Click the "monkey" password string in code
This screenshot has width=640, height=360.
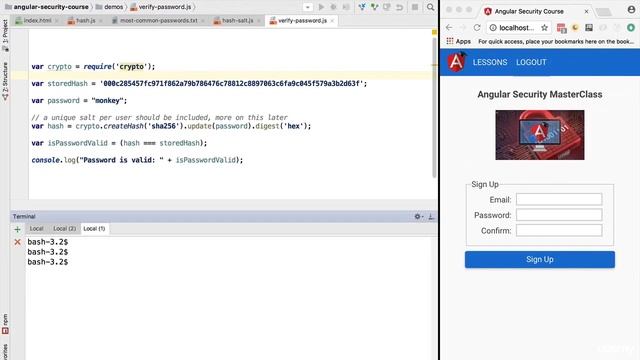(x=108, y=100)
